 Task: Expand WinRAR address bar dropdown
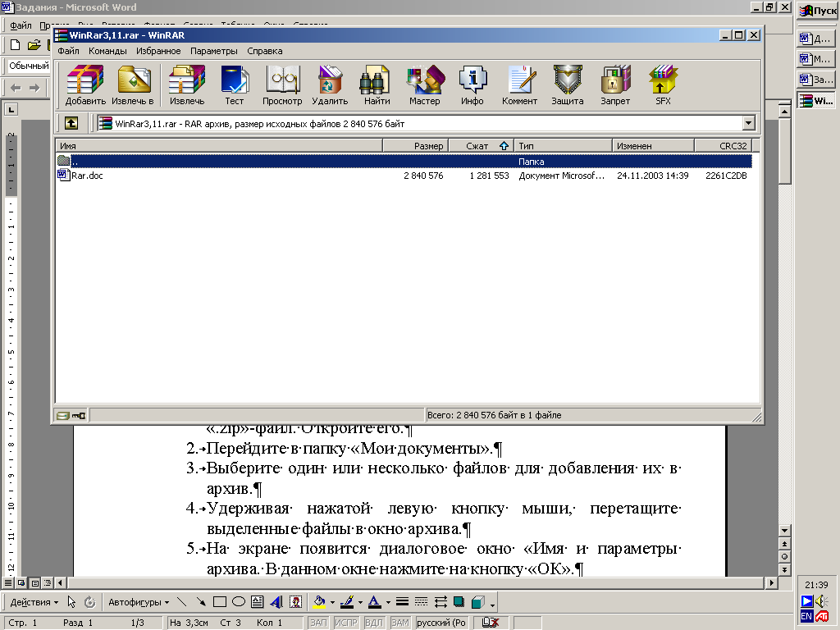click(748, 124)
